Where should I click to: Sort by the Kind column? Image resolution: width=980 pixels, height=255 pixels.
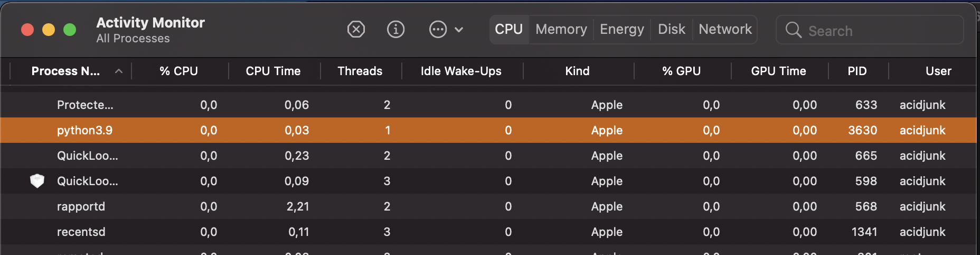click(x=577, y=71)
